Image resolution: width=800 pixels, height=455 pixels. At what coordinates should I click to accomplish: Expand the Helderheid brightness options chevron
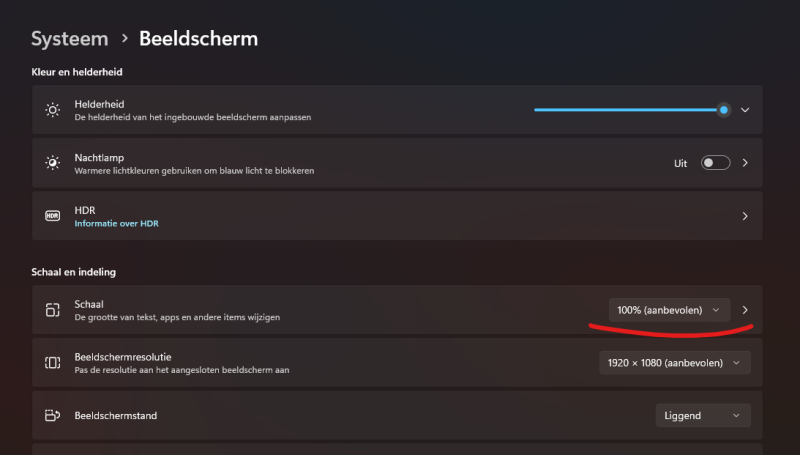pos(744,110)
